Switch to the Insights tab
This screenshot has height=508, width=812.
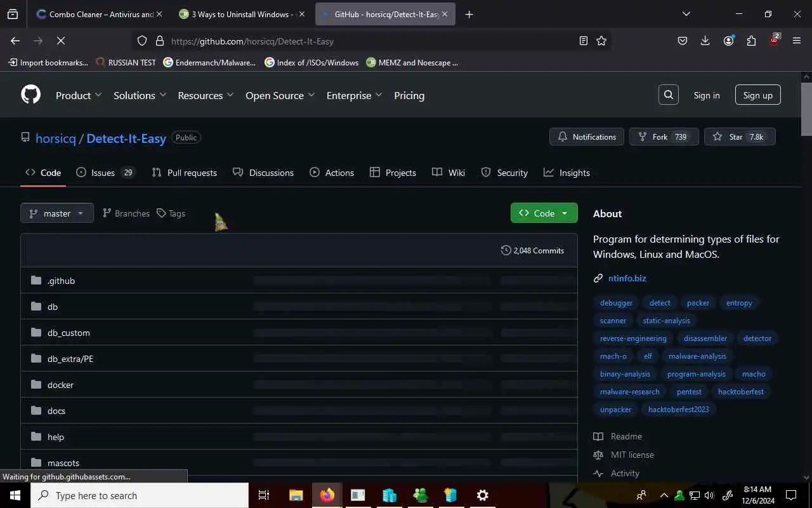tap(566, 173)
